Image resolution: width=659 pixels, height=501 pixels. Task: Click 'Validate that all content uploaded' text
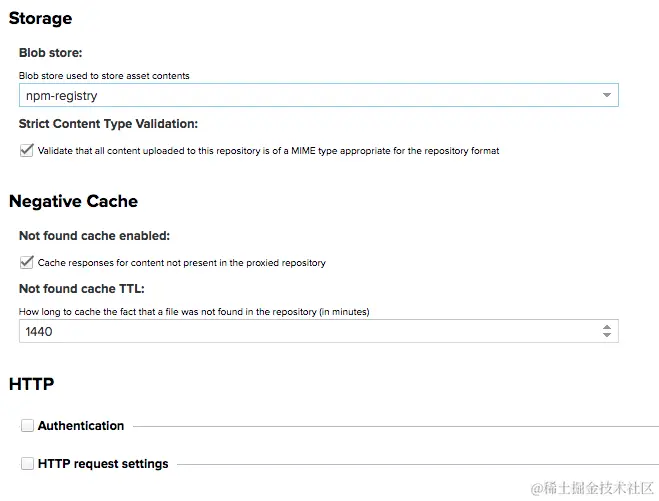pyautogui.click(x=268, y=151)
